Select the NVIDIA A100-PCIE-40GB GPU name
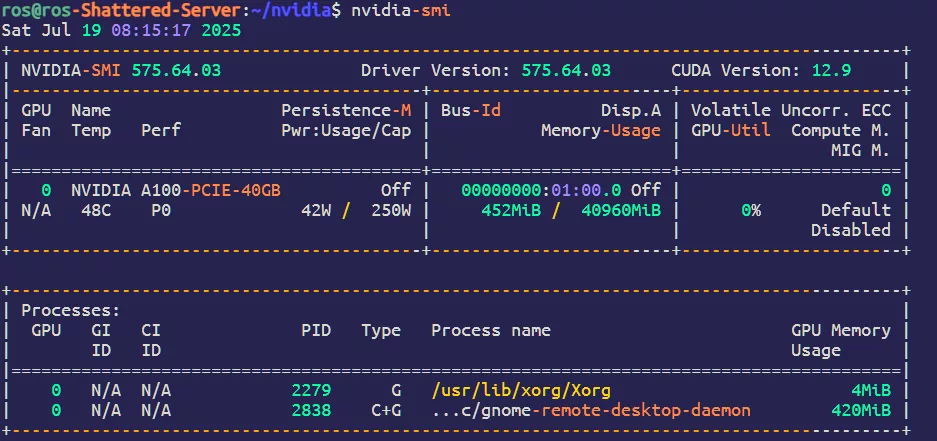This screenshot has width=937, height=441. (x=175, y=190)
